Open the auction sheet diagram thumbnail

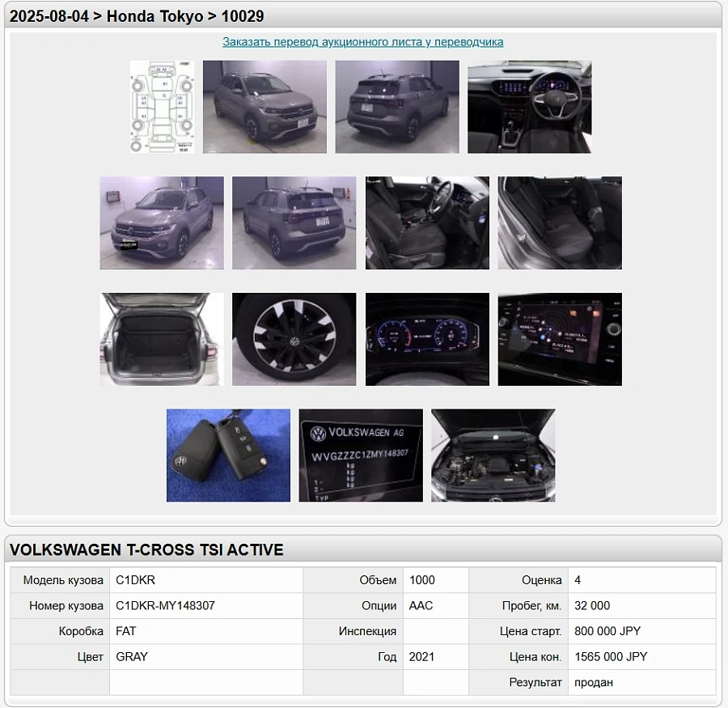[x=162, y=107]
